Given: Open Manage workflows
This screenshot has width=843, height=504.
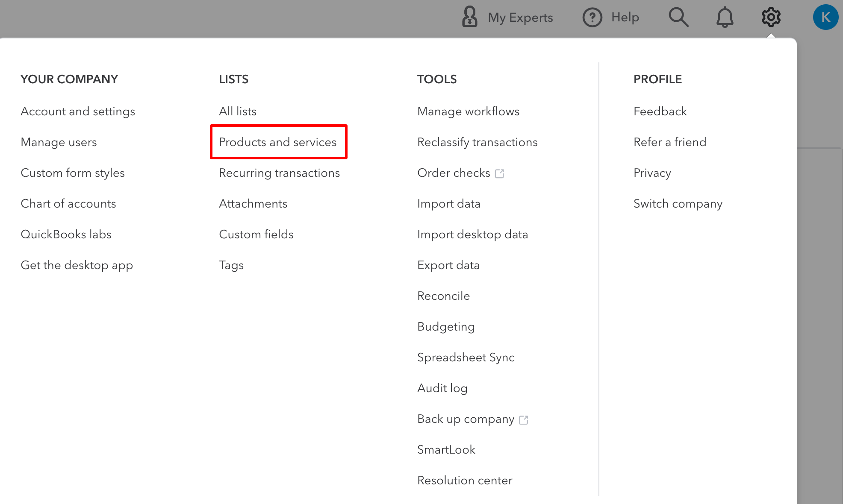Looking at the screenshot, I should [x=469, y=111].
